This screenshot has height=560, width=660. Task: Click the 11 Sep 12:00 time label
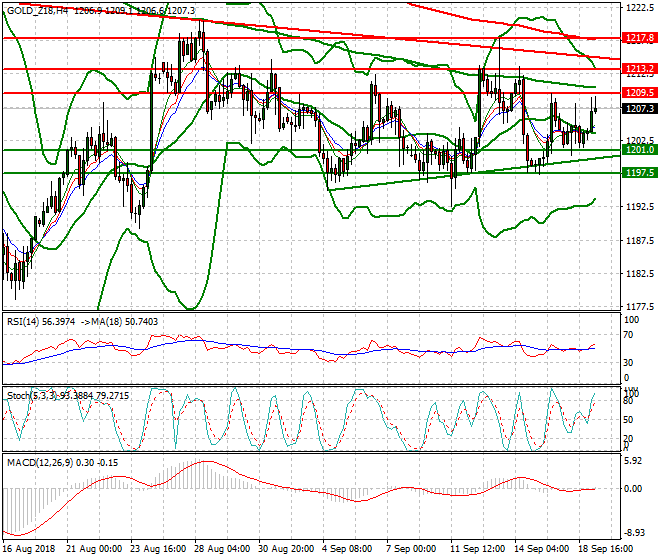click(477, 549)
